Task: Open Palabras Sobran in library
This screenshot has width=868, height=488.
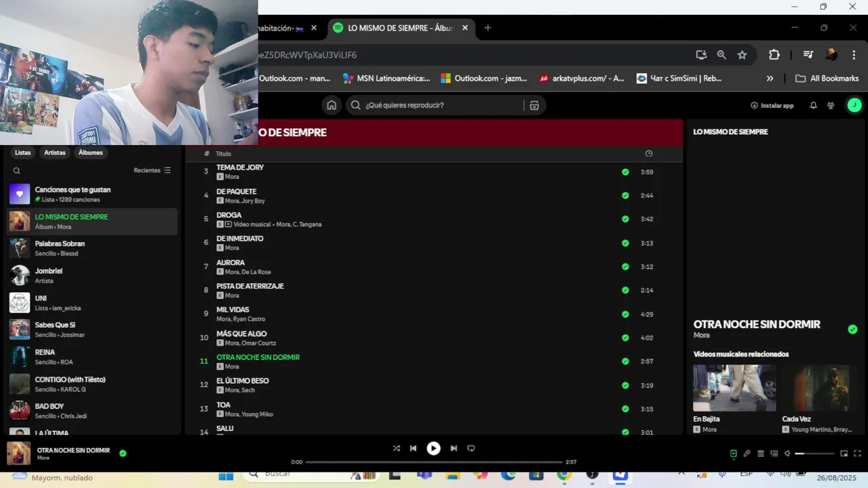Action: tap(92, 248)
